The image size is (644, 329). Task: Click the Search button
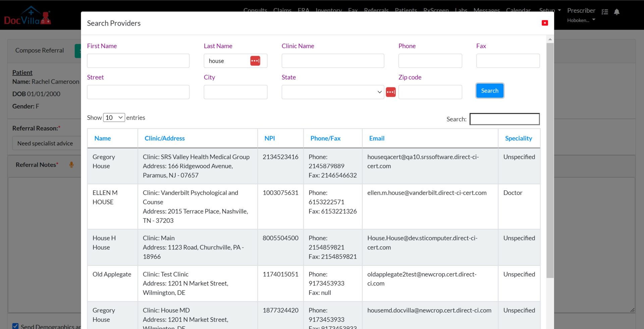coord(489,91)
